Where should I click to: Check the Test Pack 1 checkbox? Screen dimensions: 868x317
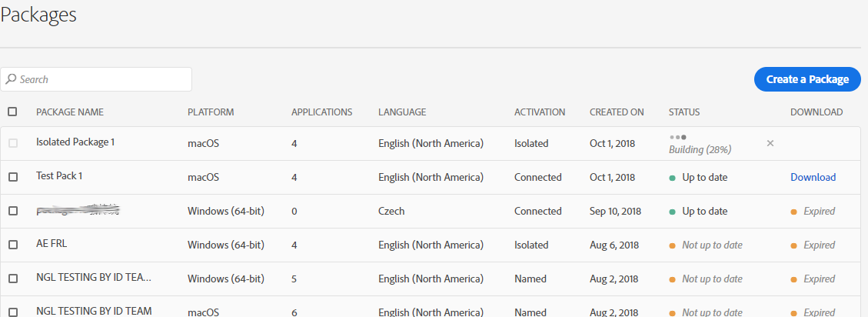(12, 177)
